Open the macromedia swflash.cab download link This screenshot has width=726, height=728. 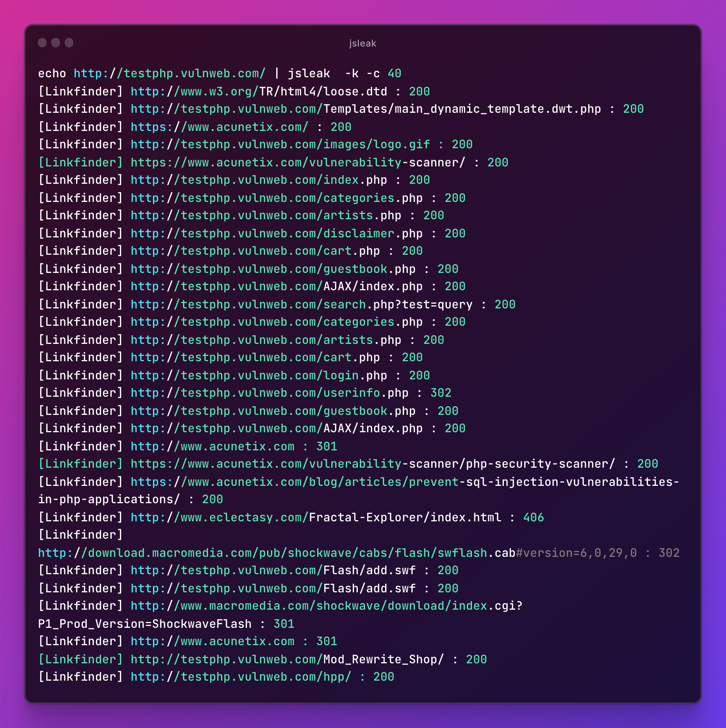(x=337, y=553)
